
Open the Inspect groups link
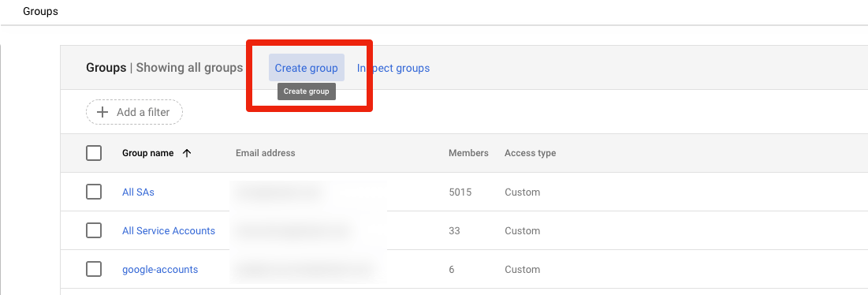(x=393, y=68)
